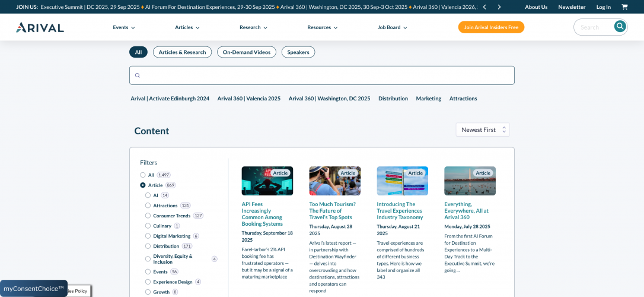Open Too Much Tourism article title
This screenshot has width=644, height=297.
[x=332, y=211]
